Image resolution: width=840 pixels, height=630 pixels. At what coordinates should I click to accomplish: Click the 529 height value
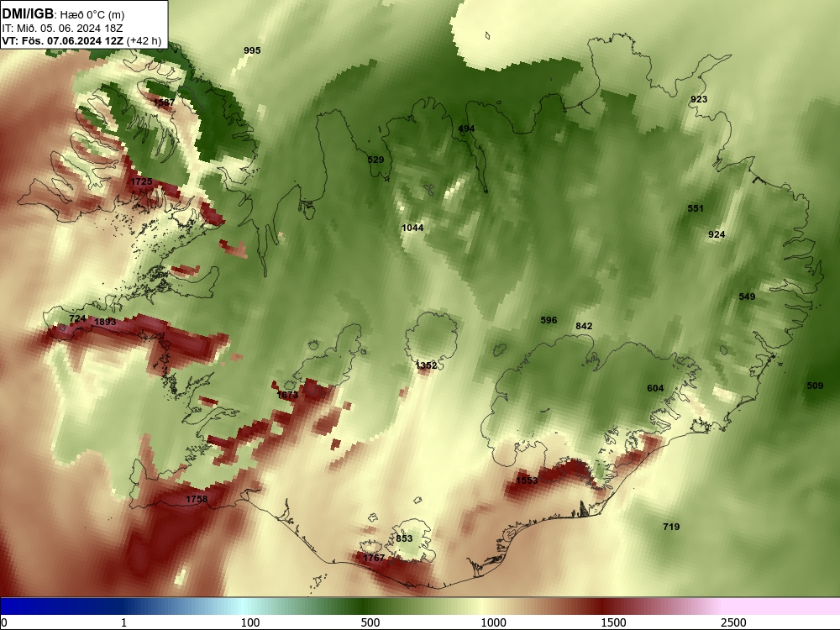[x=375, y=160]
